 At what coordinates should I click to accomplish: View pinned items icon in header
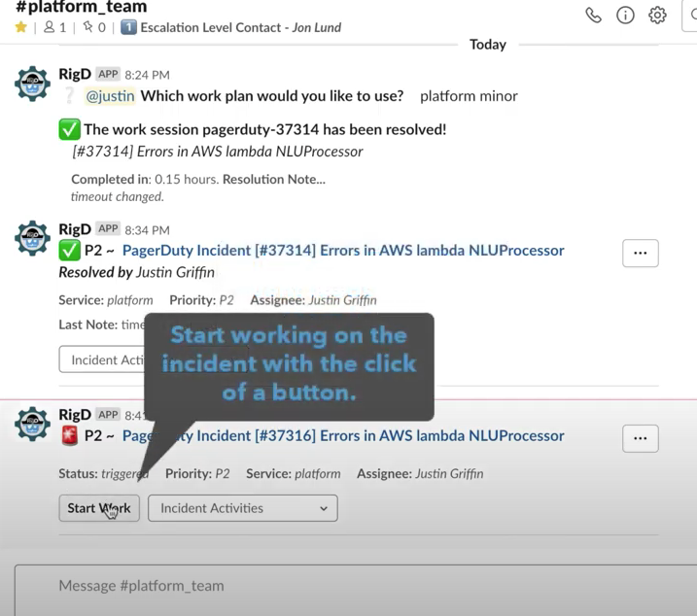(88, 27)
